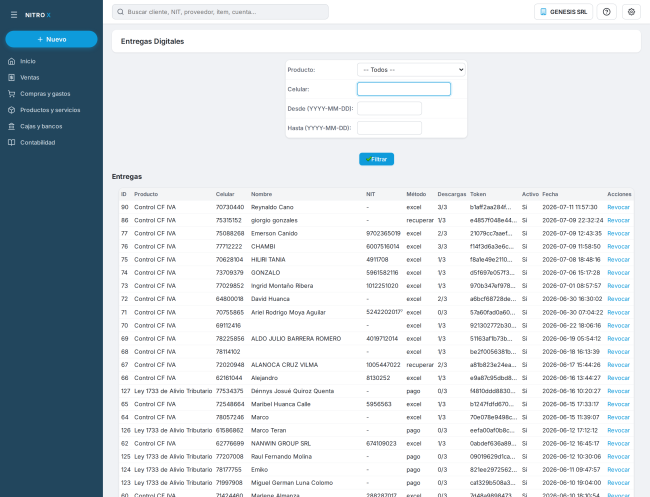Focus the Desde date field
The width and height of the screenshot is (650, 497).
389,109
